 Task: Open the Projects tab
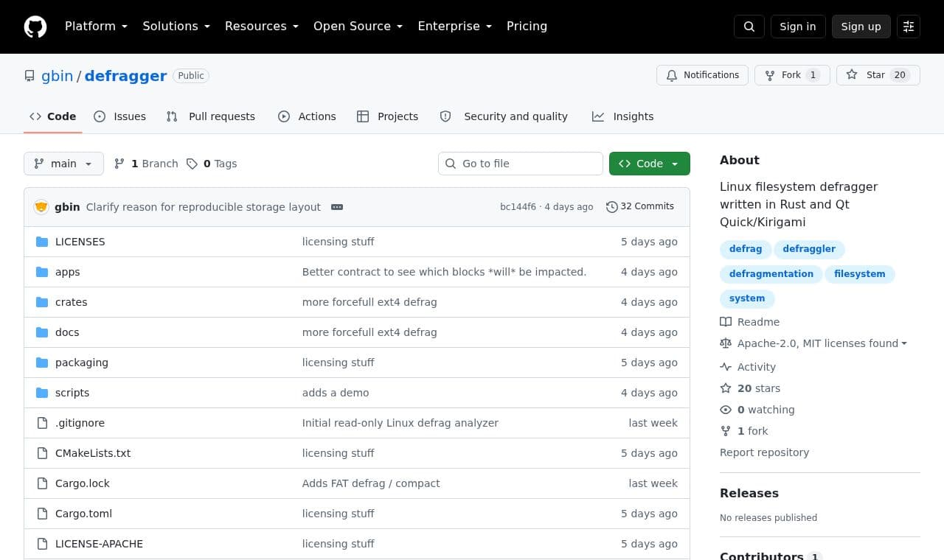pyautogui.click(x=387, y=116)
